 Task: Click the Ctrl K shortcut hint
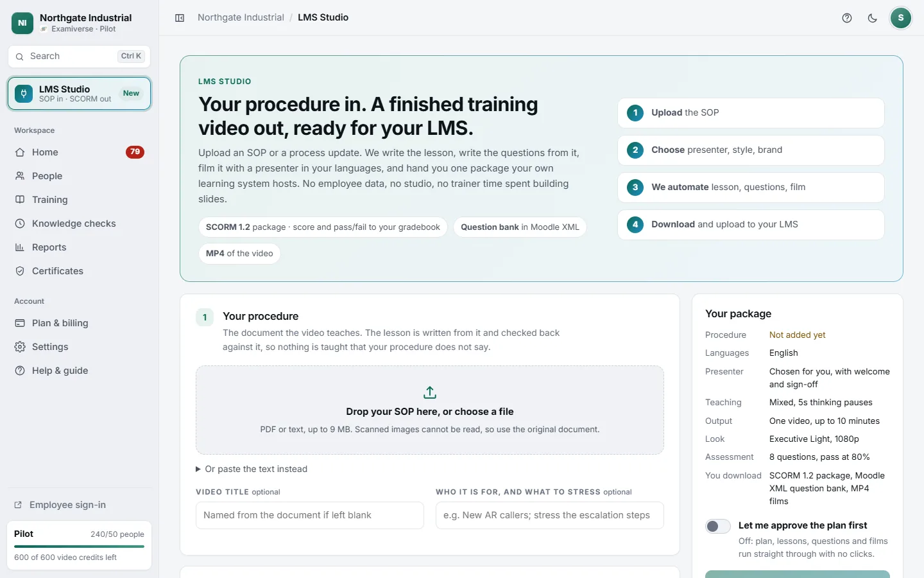pos(132,57)
